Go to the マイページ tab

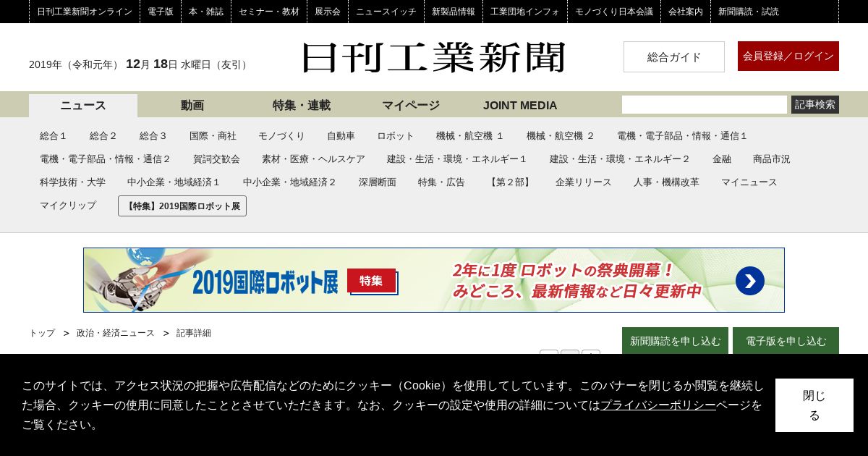coord(411,105)
